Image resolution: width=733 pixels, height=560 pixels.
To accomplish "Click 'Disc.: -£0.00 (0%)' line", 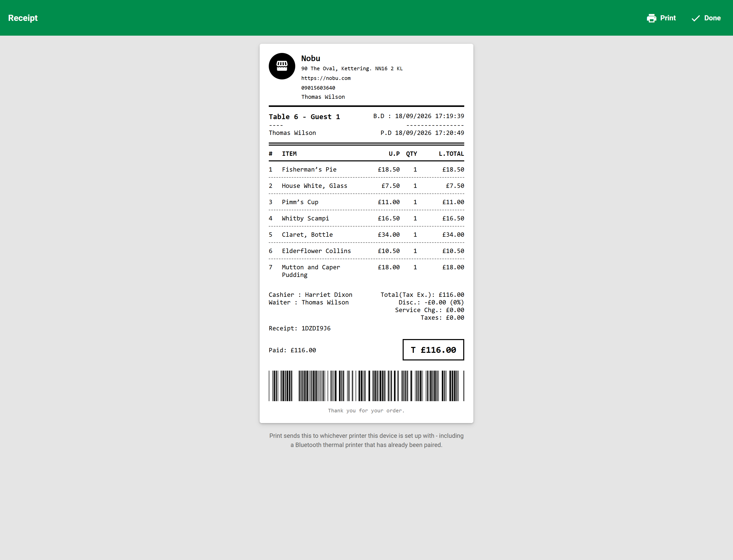I will point(431,302).
